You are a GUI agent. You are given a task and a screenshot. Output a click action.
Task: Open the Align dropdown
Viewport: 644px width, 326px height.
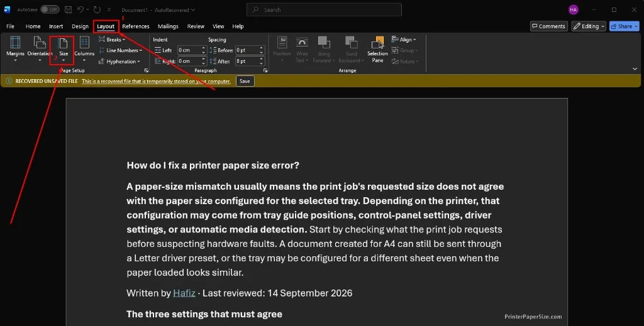(404, 40)
